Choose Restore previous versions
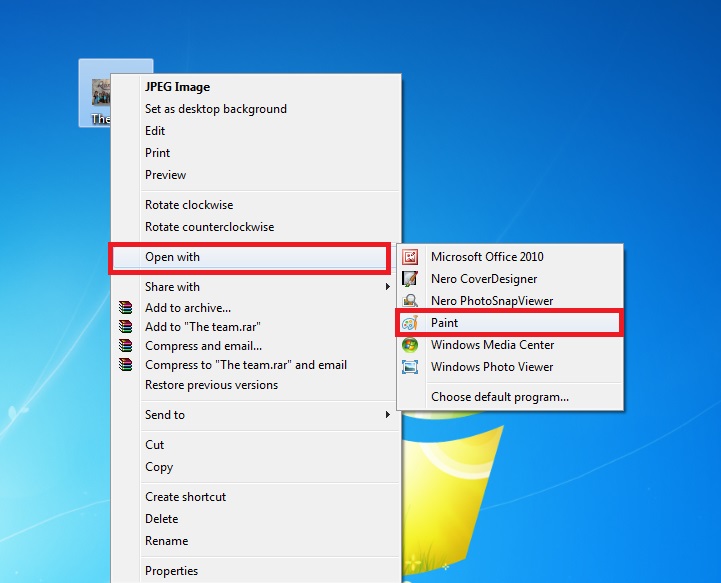This screenshot has width=721, height=583. point(211,385)
